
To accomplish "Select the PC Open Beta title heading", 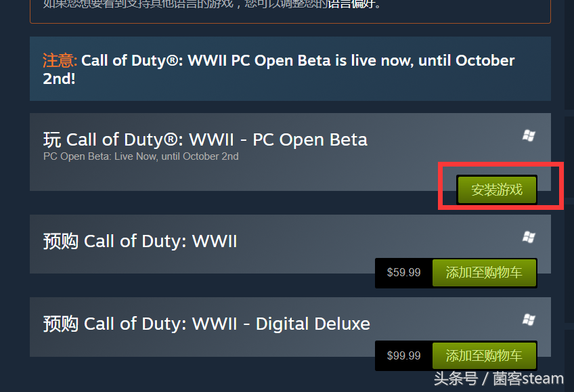I will (x=205, y=140).
